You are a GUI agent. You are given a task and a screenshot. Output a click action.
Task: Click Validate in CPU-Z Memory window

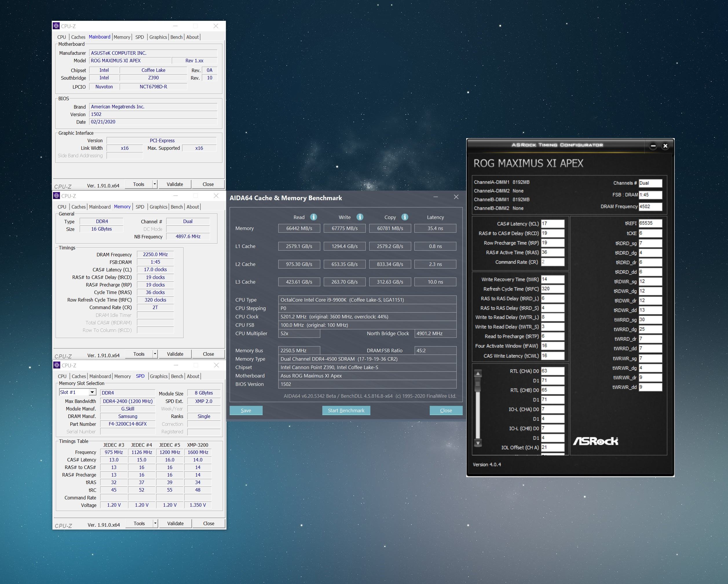pos(175,354)
